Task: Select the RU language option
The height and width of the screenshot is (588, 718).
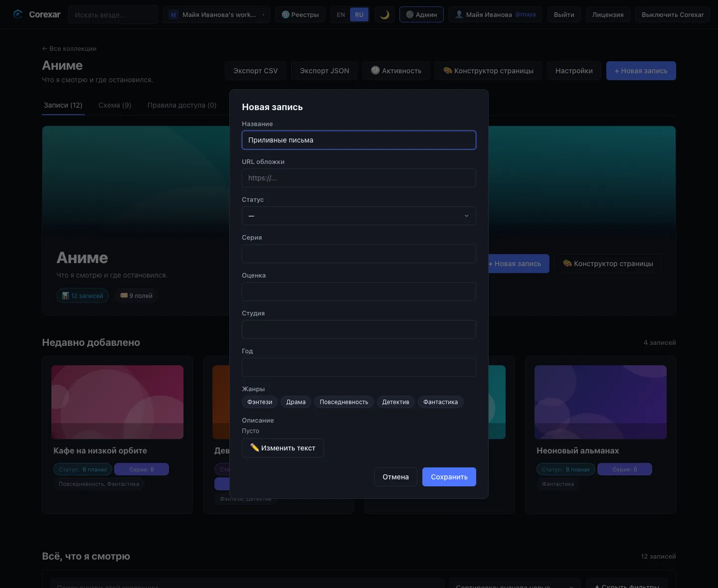Action: 359,15
